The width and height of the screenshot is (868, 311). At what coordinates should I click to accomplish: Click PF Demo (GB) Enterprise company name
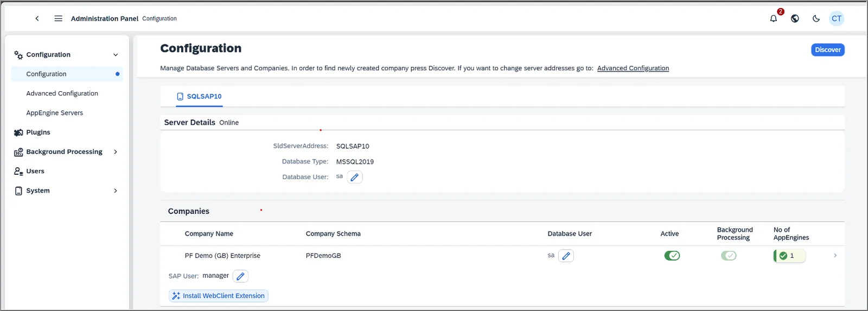point(222,256)
